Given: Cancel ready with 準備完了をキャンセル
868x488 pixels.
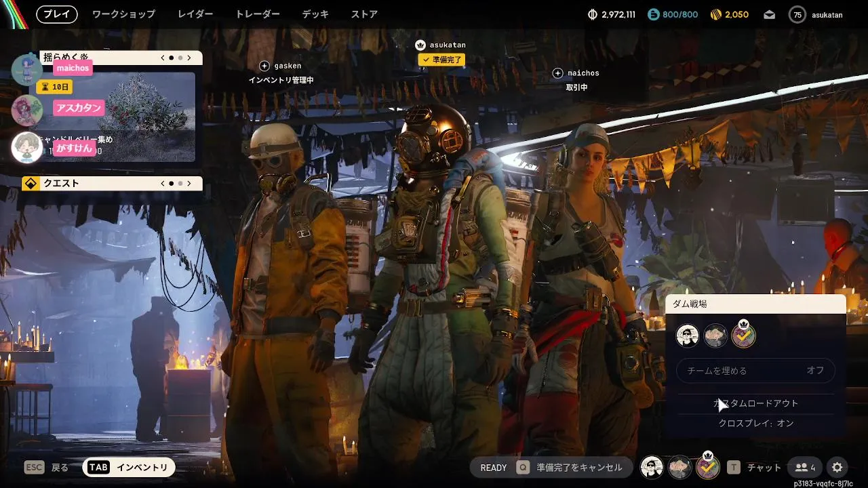Looking at the screenshot, I should pyautogui.click(x=579, y=468).
